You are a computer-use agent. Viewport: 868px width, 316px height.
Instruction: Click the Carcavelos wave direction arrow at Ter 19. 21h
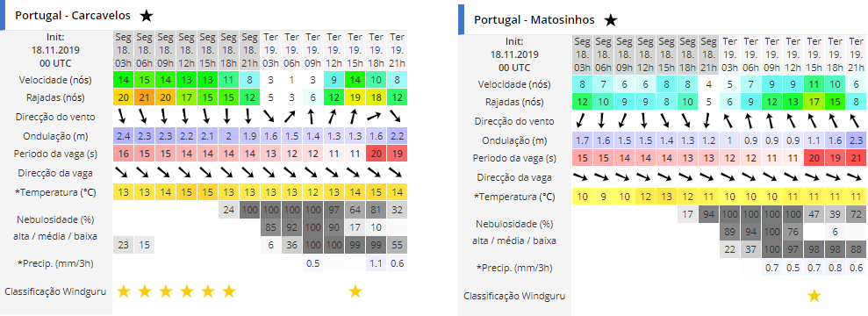tap(397, 172)
